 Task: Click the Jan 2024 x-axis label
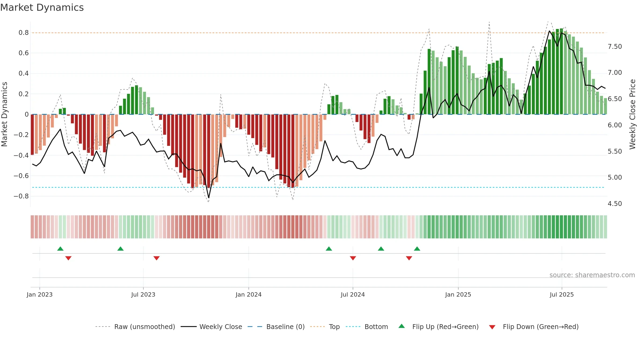click(x=249, y=294)
